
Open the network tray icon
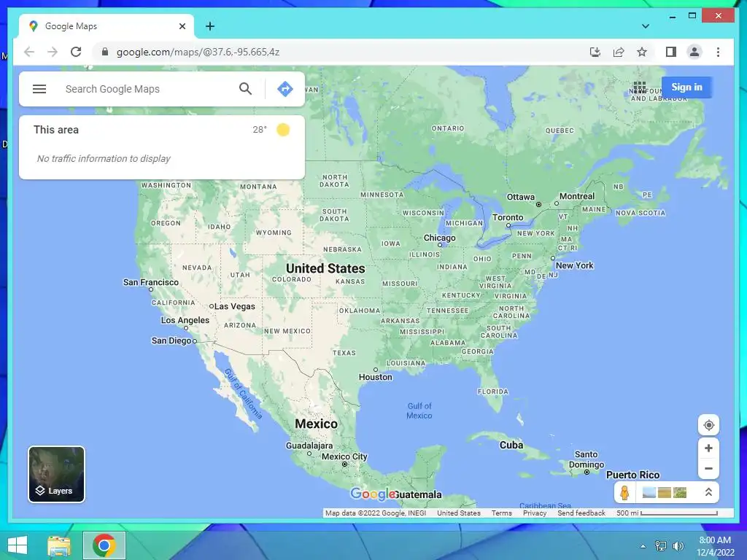[661, 545]
